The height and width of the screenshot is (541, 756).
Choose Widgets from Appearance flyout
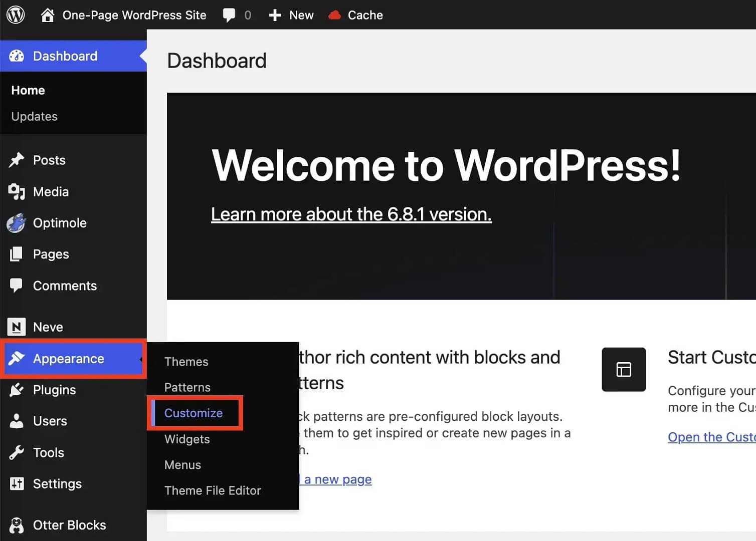pos(187,439)
